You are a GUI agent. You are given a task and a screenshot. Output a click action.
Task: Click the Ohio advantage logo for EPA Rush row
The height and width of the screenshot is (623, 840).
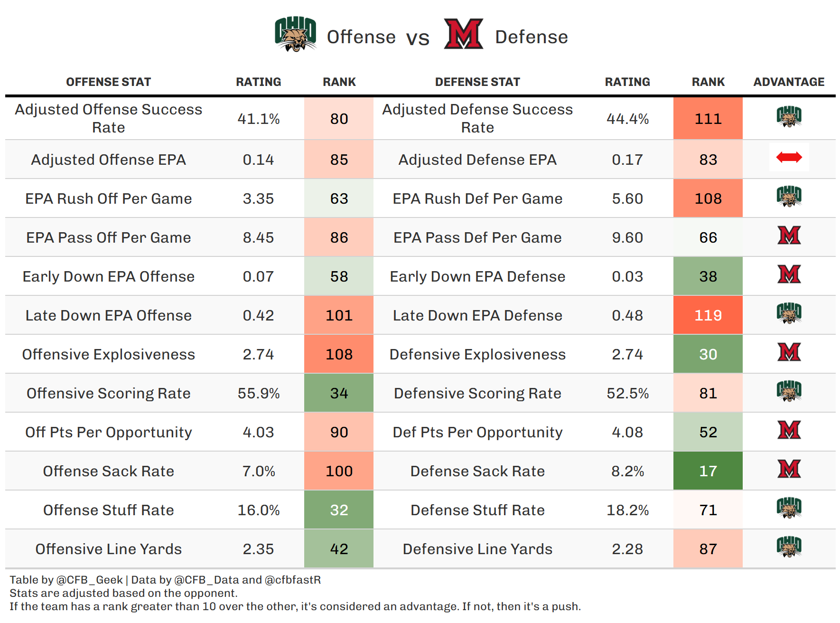tap(789, 196)
